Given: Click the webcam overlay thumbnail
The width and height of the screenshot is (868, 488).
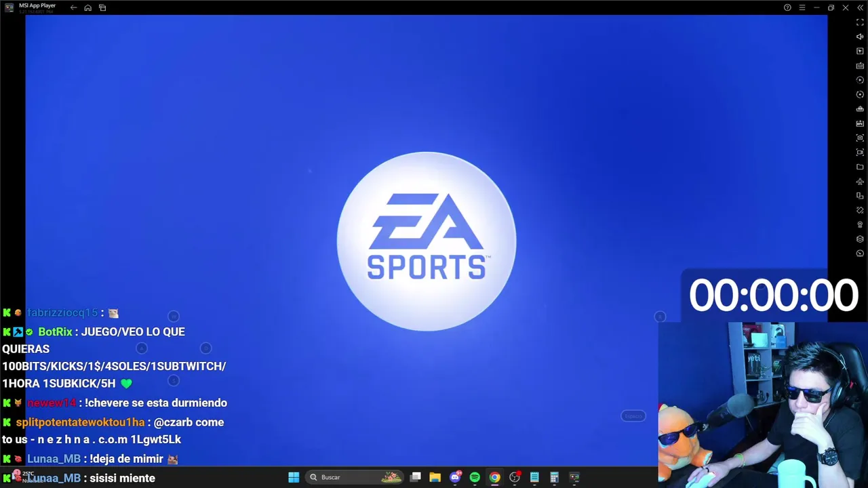Looking at the screenshot, I should (x=763, y=405).
